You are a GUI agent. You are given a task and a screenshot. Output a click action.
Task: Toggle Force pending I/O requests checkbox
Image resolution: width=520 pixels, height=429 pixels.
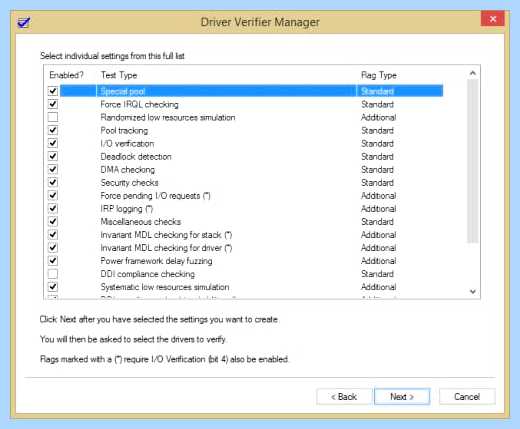pos(53,195)
